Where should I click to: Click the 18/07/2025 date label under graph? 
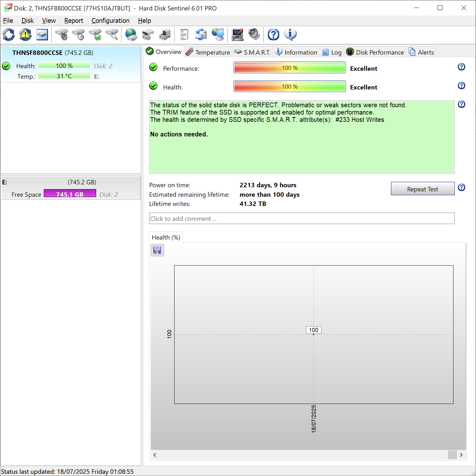(314, 419)
